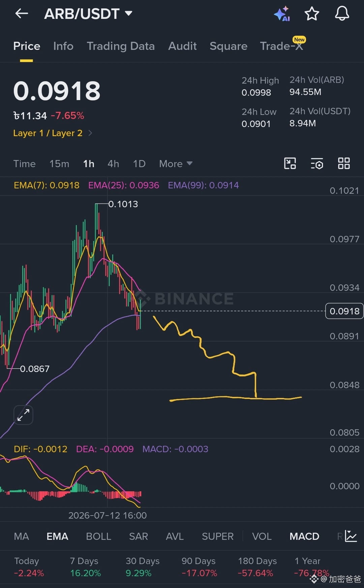Click the 30 Days 9.29% performance
Viewport: 364px width, 588px height.
pos(142,567)
